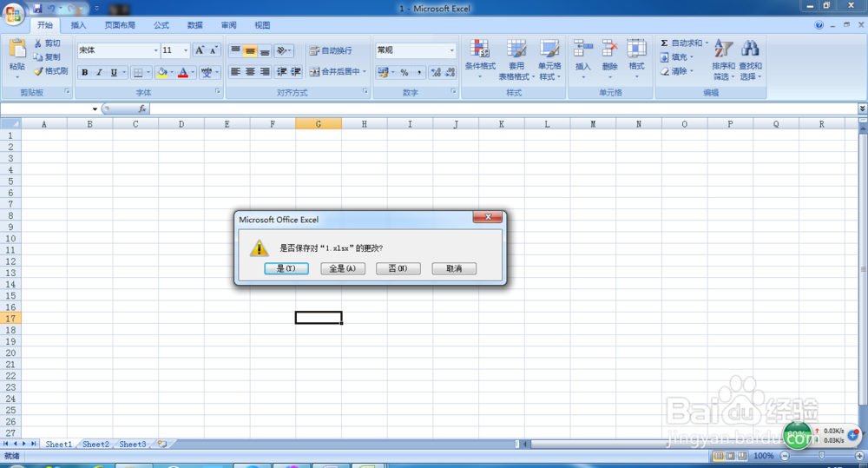Toggle center horizontal alignment
The height and width of the screenshot is (468, 868).
pos(250,71)
